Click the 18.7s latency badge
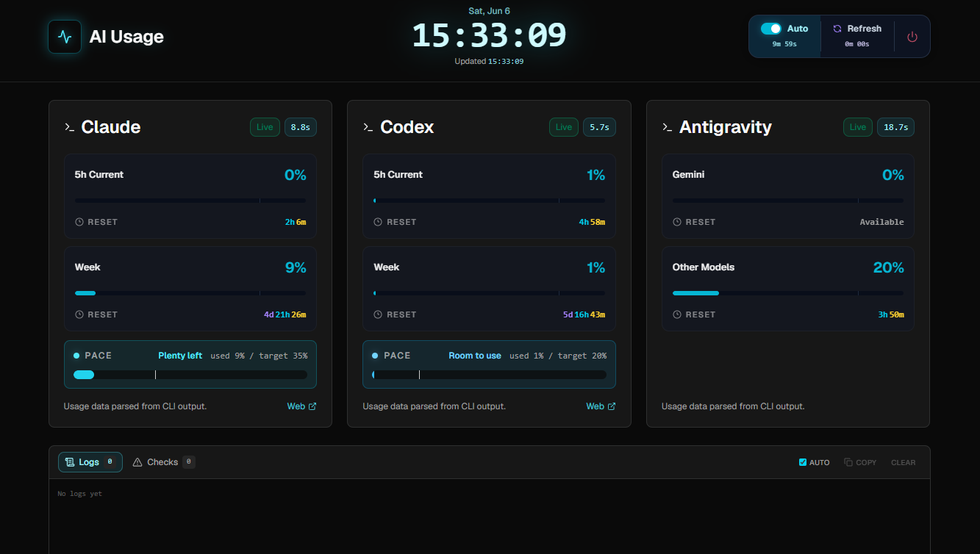Screen dimensions: 980x554 (896, 127)
